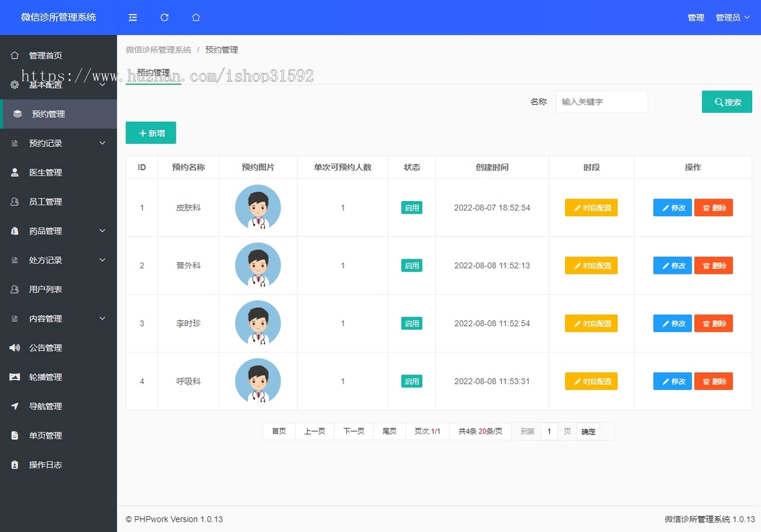
Task: Click 删除 for 皮肤科 row
Action: tap(713, 208)
